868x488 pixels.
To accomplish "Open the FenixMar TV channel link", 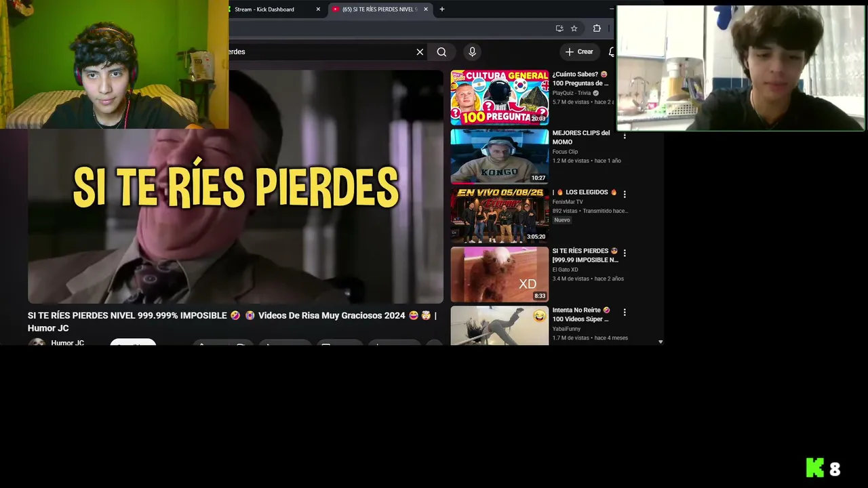I will pyautogui.click(x=568, y=202).
